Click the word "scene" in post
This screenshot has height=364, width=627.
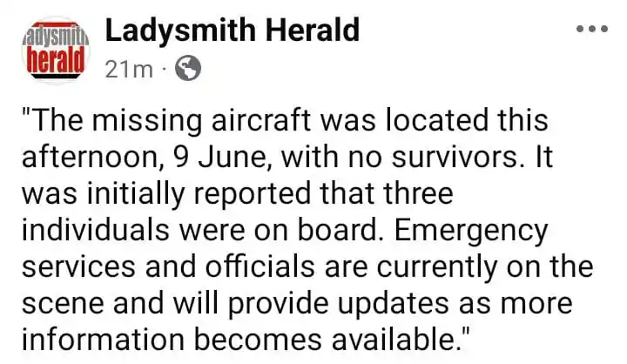pyautogui.click(x=63, y=304)
